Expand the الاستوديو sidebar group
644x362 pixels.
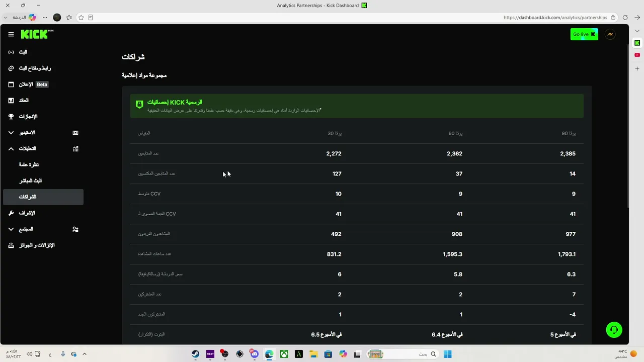[x=43, y=133]
